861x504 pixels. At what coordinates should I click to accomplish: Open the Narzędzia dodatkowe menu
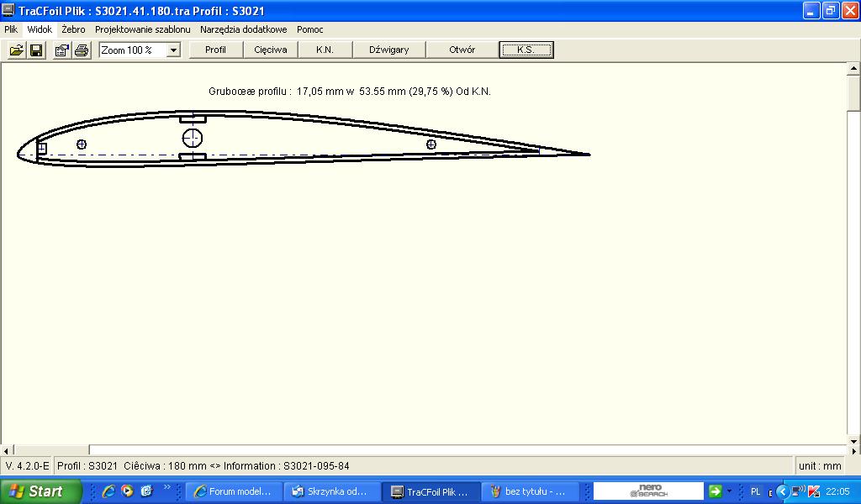243,29
